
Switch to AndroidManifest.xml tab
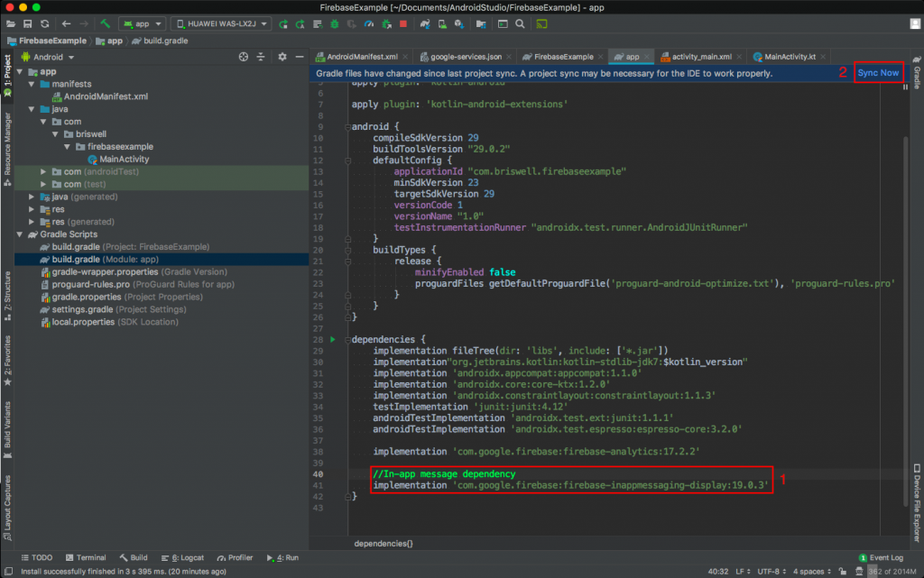(x=362, y=57)
